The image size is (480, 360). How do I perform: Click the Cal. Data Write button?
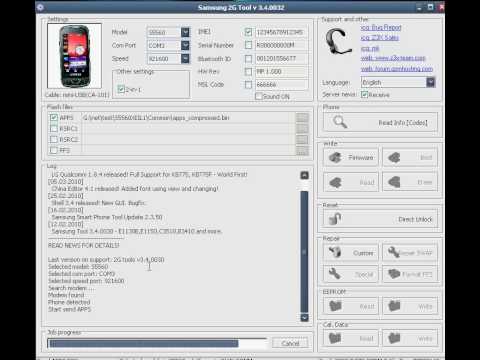tap(410, 338)
